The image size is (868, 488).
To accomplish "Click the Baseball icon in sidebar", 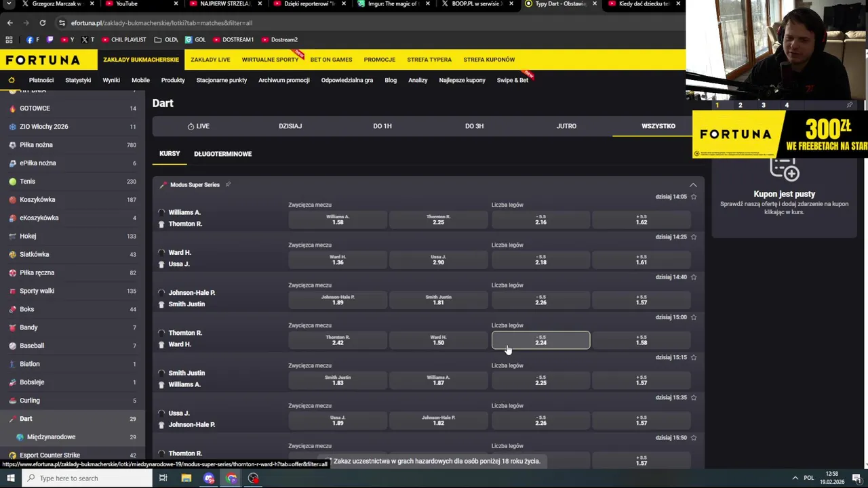I will (x=13, y=346).
